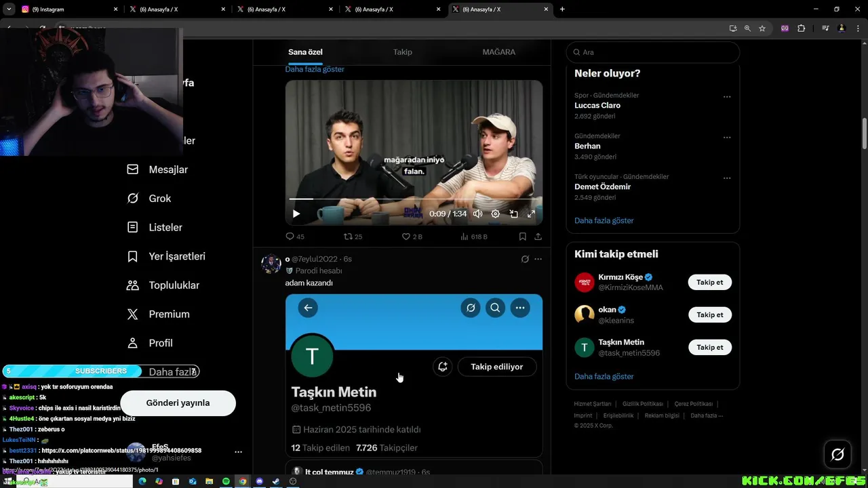This screenshot has width=868, height=488.
Task: Open Discord from the taskbar
Action: click(259, 481)
